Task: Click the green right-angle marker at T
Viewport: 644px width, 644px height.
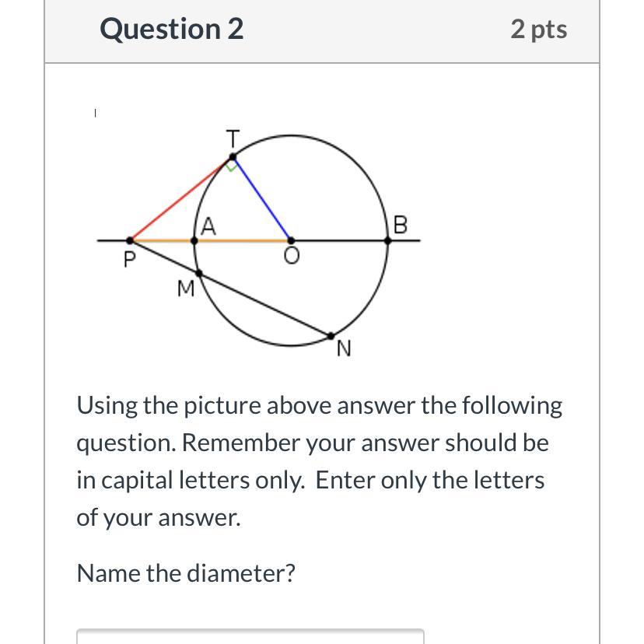Action: 232,166
